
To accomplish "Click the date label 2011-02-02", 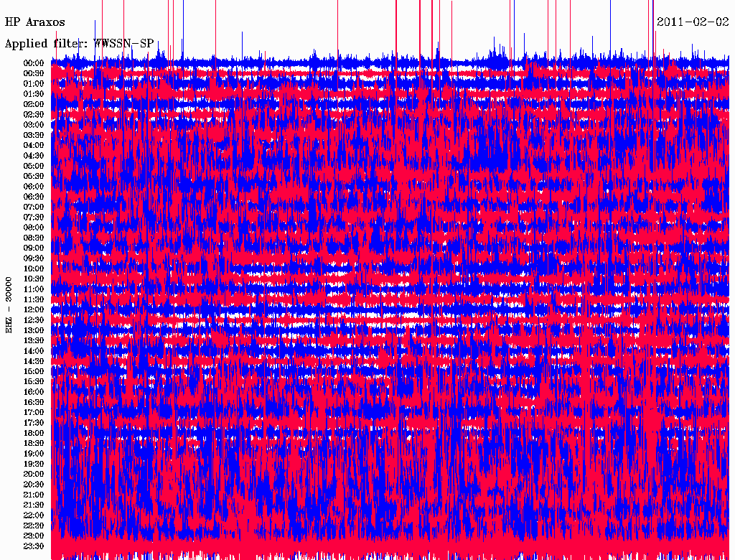I will tap(693, 22).
